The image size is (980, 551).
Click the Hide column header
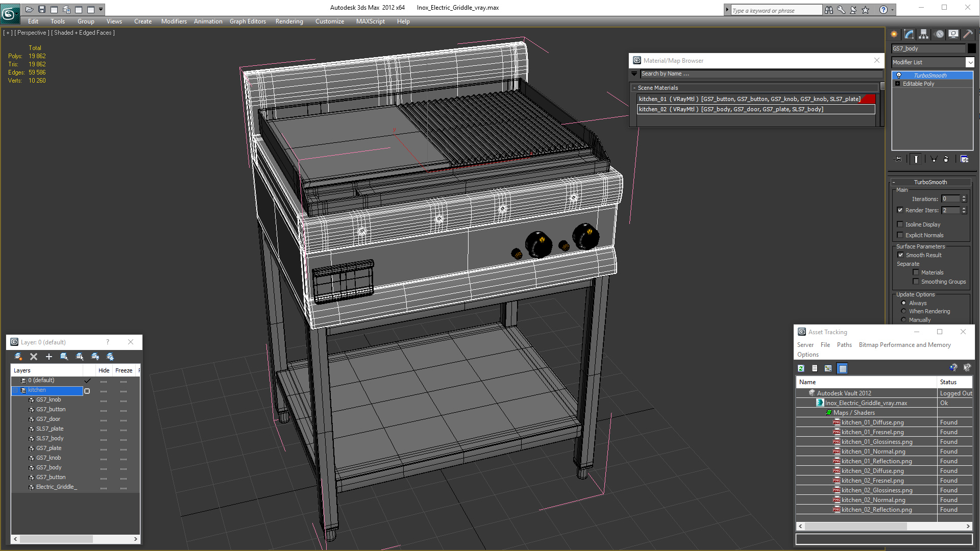pyautogui.click(x=104, y=370)
